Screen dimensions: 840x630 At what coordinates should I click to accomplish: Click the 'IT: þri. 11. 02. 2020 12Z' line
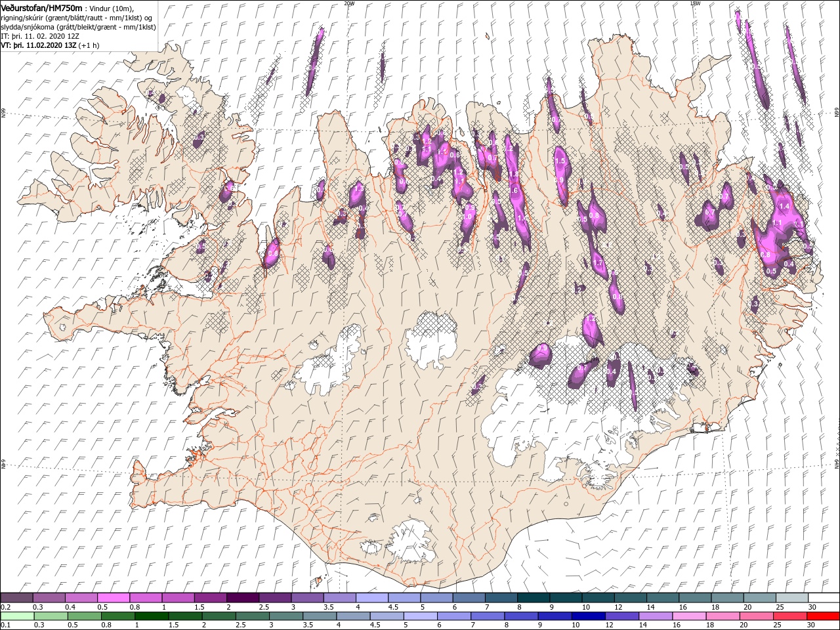tap(39, 35)
